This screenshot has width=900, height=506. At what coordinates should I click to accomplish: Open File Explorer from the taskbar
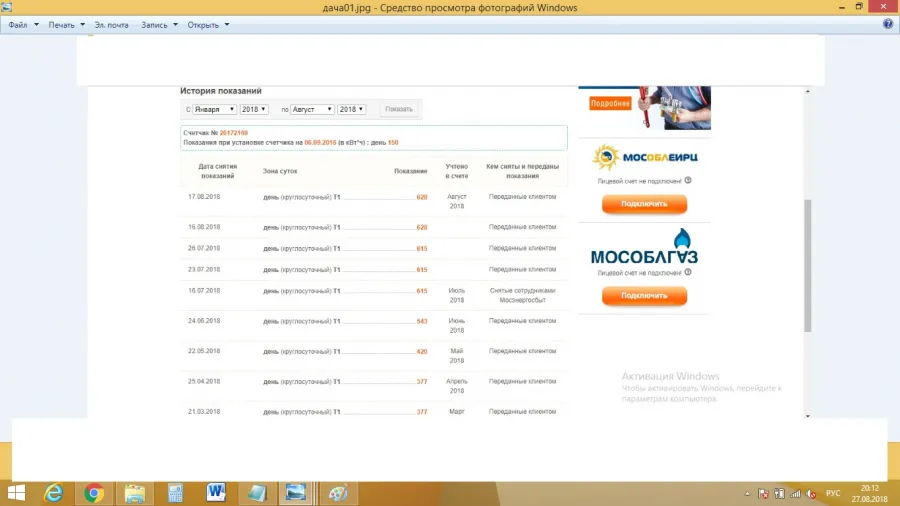(x=135, y=493)
